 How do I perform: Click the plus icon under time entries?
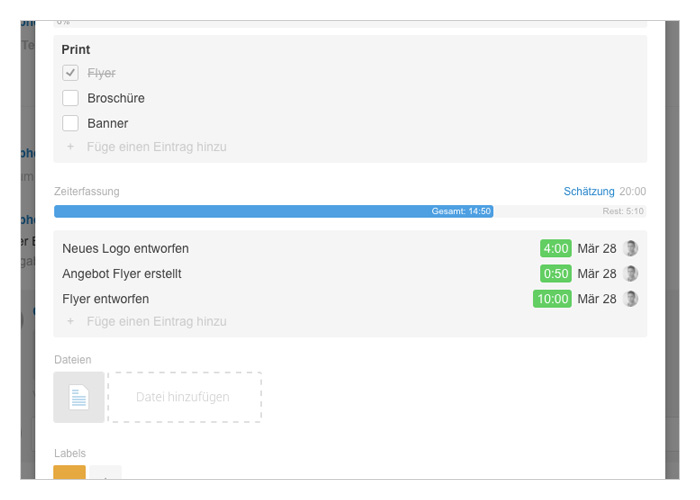point(70,321)
